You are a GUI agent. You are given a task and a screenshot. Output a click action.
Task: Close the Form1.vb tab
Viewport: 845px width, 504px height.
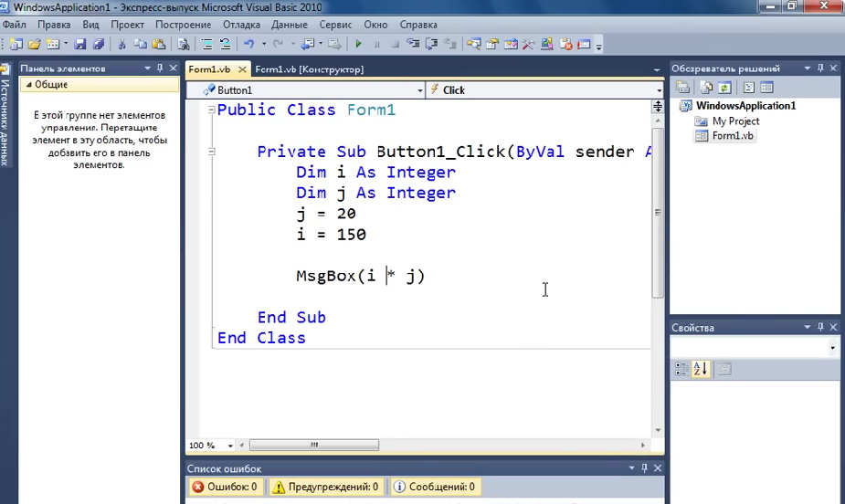(x=242, y=69)
